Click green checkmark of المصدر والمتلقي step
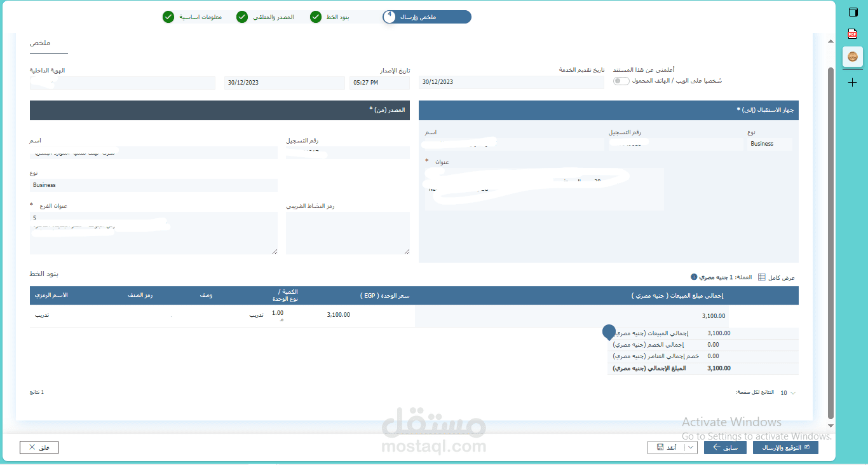 pyautogui.click(x=242, y=17)
